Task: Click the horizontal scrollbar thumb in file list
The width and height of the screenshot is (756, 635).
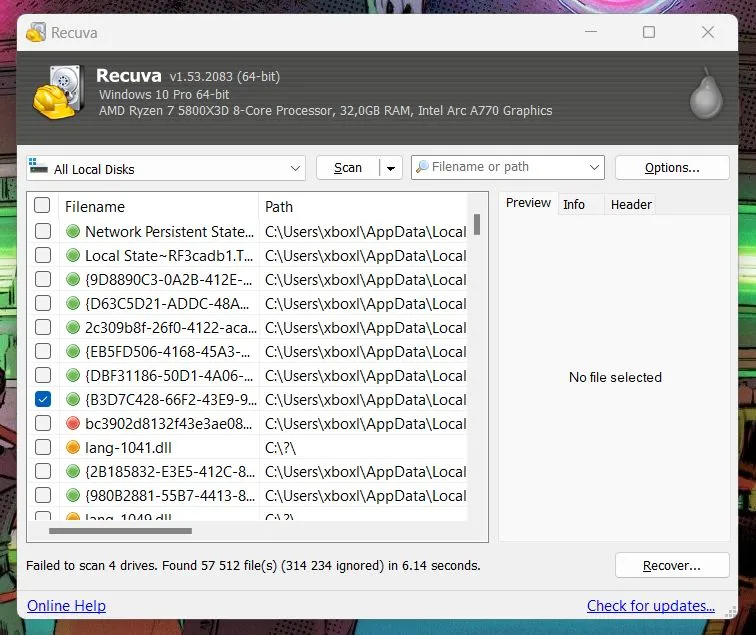Action: (121, 531)
